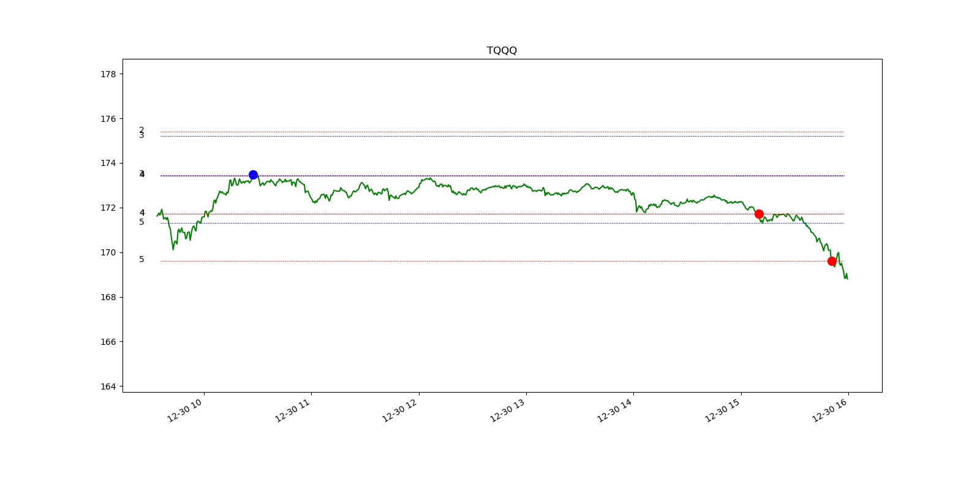Screen dimensions: 980x490
Task: Click the y-axis label 176
Action: click(x=108, y=119)
